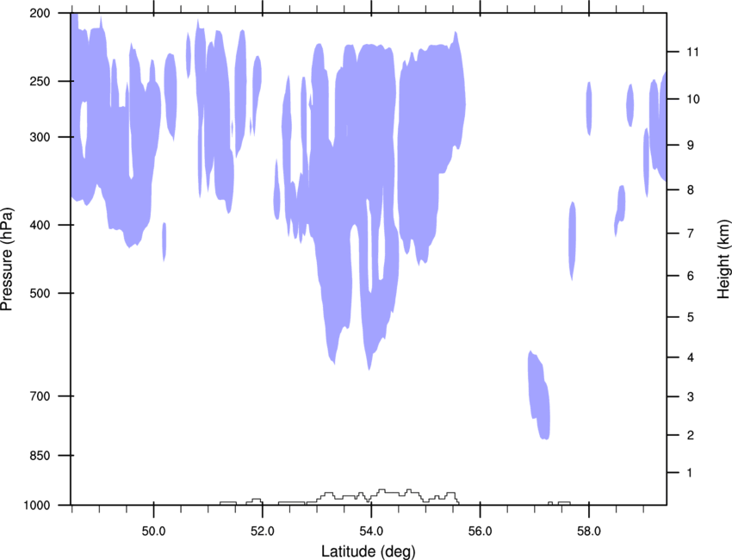
Task: Click the small cloud patch just right of 50.0 latitude
Action: pyautogui.click(x=164, y=240)
